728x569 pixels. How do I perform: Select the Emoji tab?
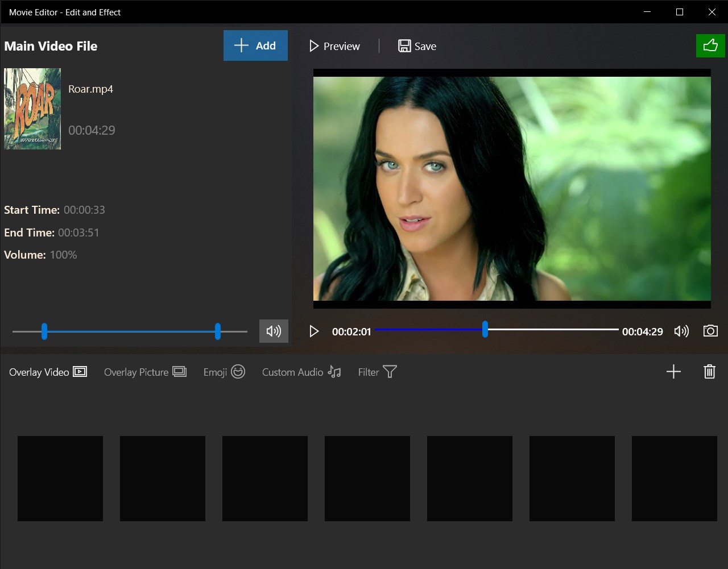point(224,372)
